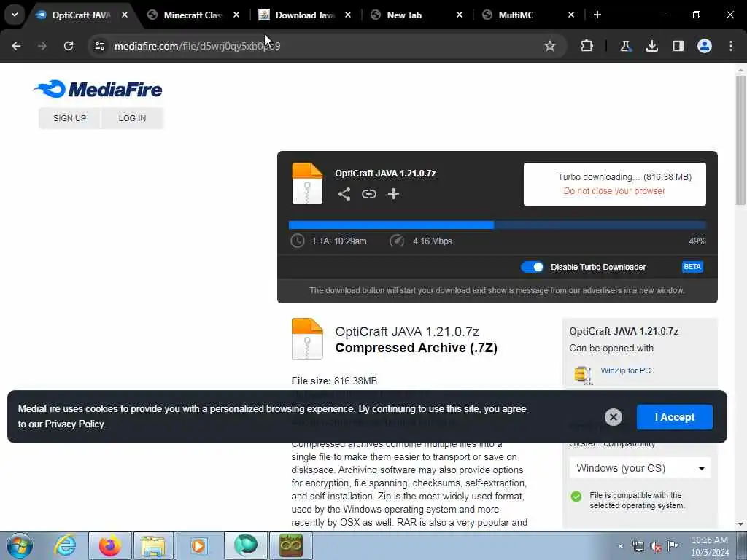
Task: Share the OptiCraft file via share icon
Action: click(344, 194)
